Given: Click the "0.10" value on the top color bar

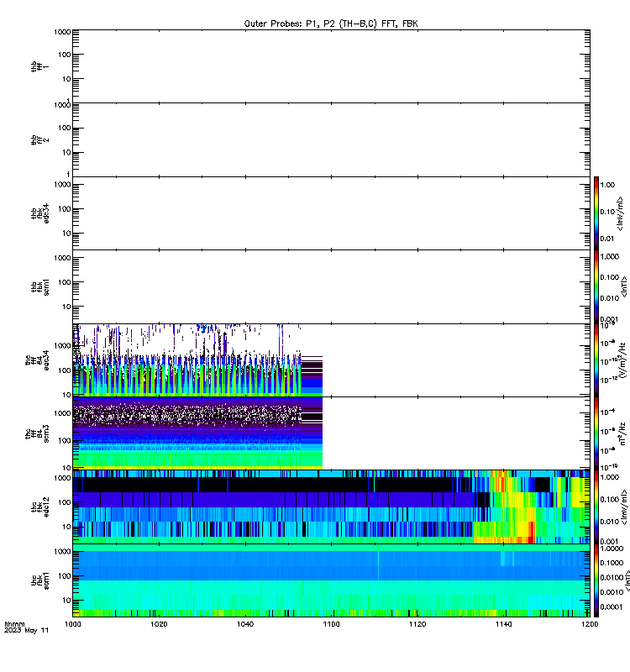Looking at the screenshot, I should pyautogui.click(x=607, y=212).
